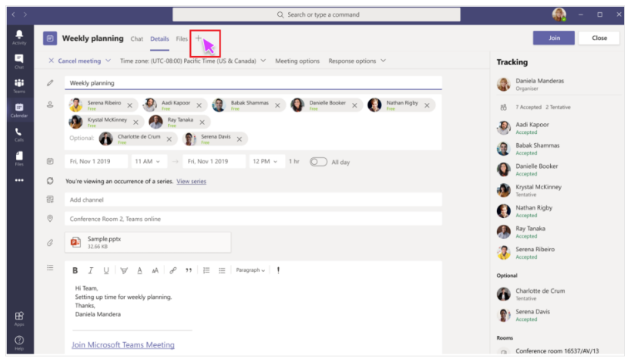Open the Activity feed in sidebar
The image size is (625, 364).
point(19,37)
